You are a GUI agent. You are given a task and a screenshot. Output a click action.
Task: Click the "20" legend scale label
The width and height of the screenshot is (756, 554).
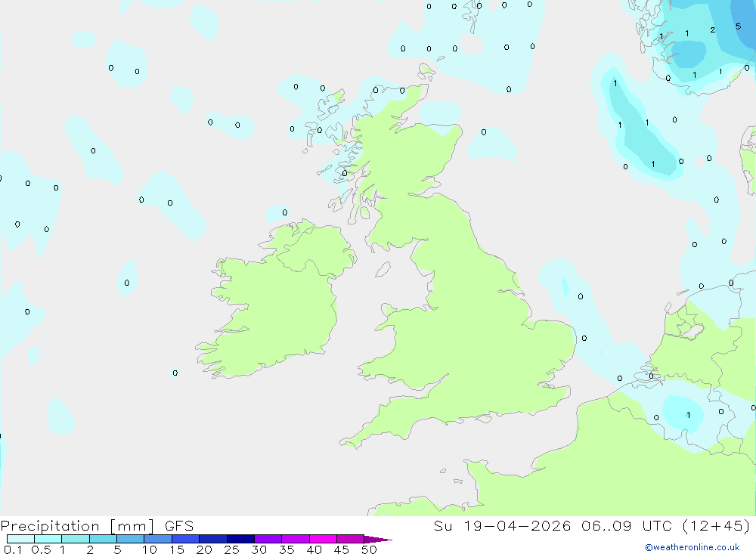click(x=204, y=549)
